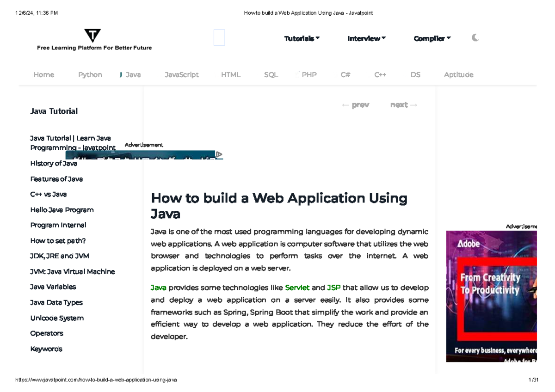Follow the green JSP hyperlink
The width and height of the screenshot is (555, 392).
pyautogui.click(x=333, y=288)
